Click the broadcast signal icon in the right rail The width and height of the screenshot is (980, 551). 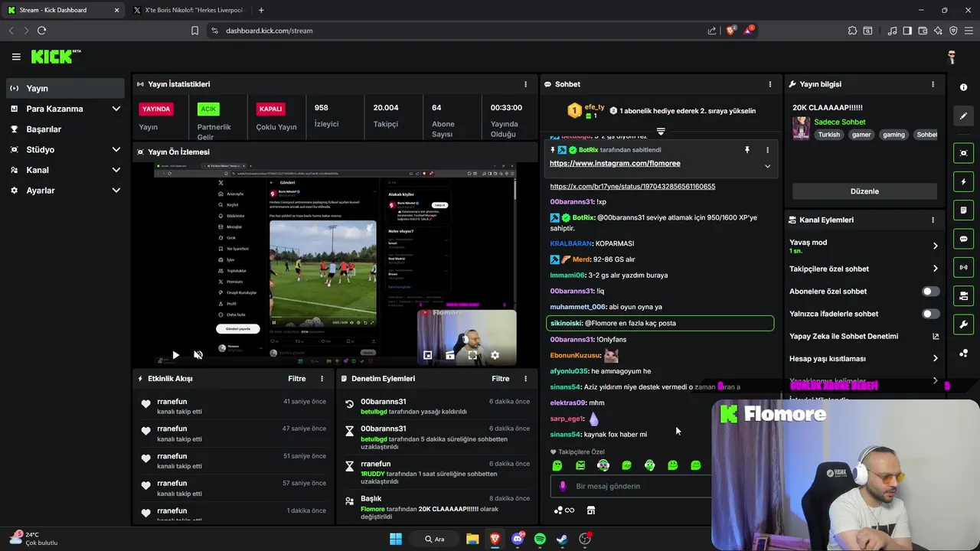963,267
